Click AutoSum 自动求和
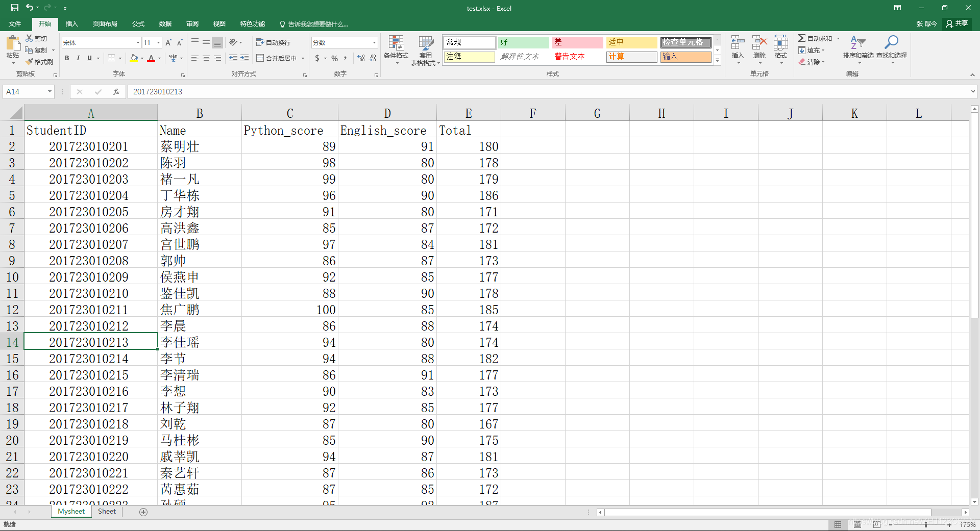Screen dimensions: 980x531 click(x=816, y=38)
